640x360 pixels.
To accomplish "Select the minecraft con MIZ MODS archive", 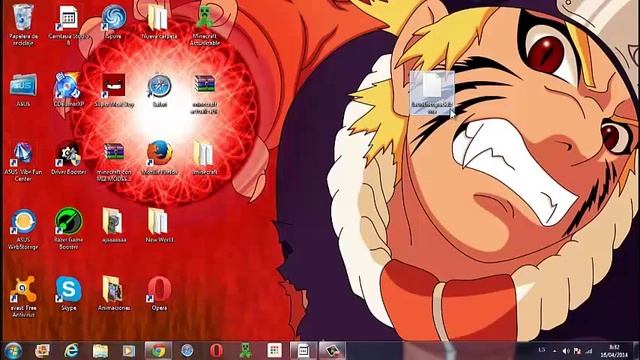I will point(114,161).
